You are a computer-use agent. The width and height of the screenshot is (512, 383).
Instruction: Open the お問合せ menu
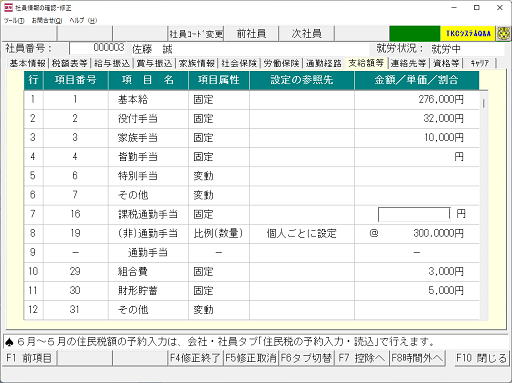coord(47,21)
